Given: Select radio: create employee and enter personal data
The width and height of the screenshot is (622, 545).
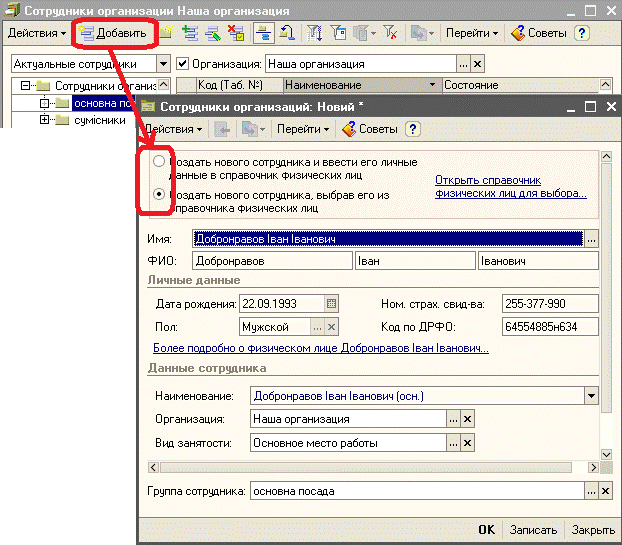Looking at the screenshot, I should pos(159,161).
